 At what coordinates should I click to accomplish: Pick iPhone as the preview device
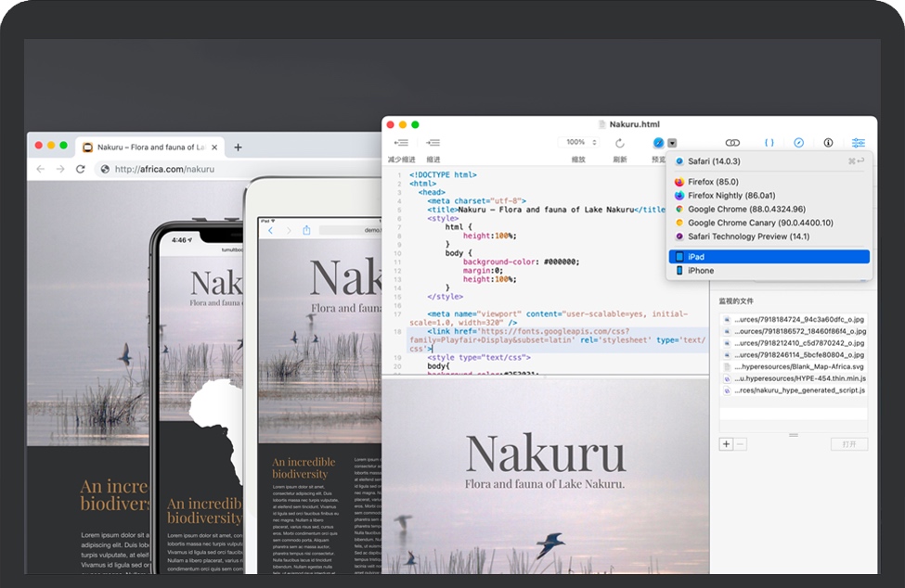[701, 271]
